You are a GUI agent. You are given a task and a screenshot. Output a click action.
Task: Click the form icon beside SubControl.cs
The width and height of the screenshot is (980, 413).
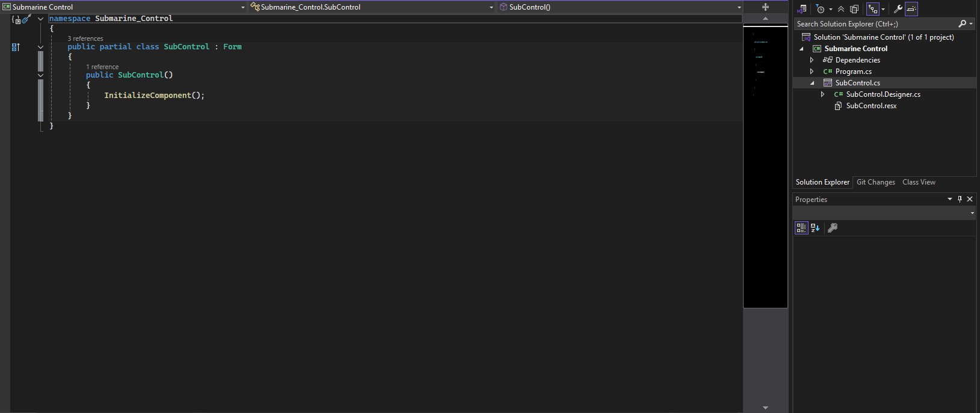click(x=828, y=83)
